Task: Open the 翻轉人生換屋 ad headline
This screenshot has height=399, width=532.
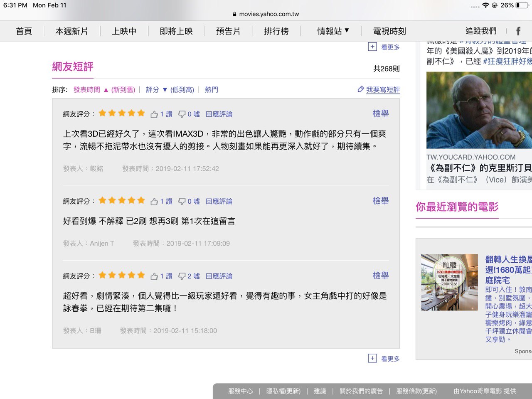Action: [509, 270]
